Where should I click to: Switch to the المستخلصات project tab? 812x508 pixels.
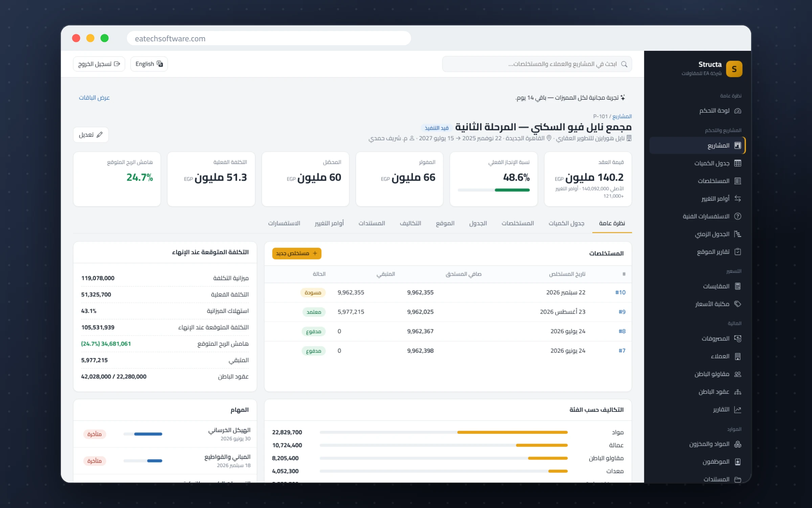coord(518,223)
